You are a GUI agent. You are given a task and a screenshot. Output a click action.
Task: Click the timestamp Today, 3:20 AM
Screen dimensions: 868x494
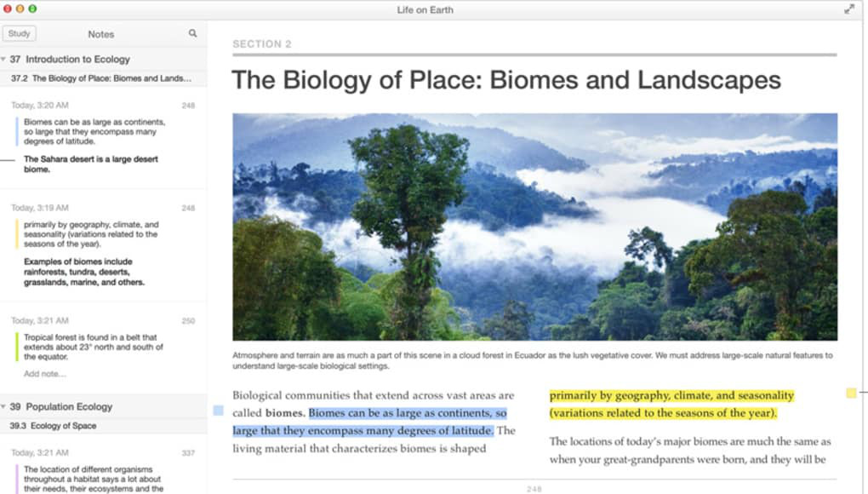40,106
